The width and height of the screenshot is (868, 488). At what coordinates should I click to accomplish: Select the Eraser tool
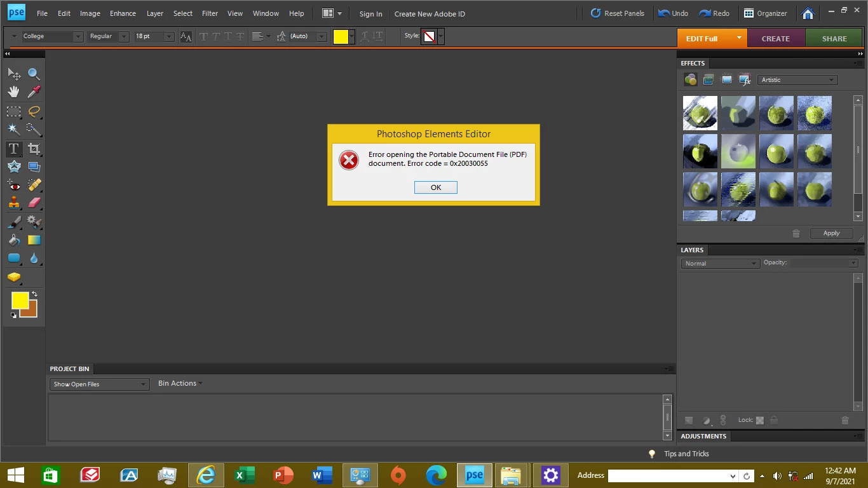tap(34, 203)
